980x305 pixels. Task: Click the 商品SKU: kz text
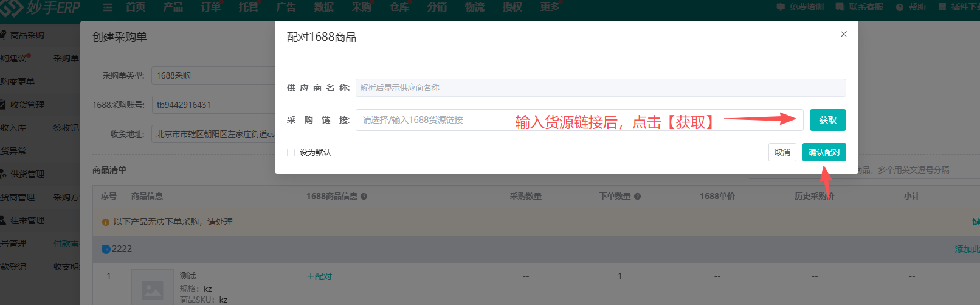click(203, 300)
